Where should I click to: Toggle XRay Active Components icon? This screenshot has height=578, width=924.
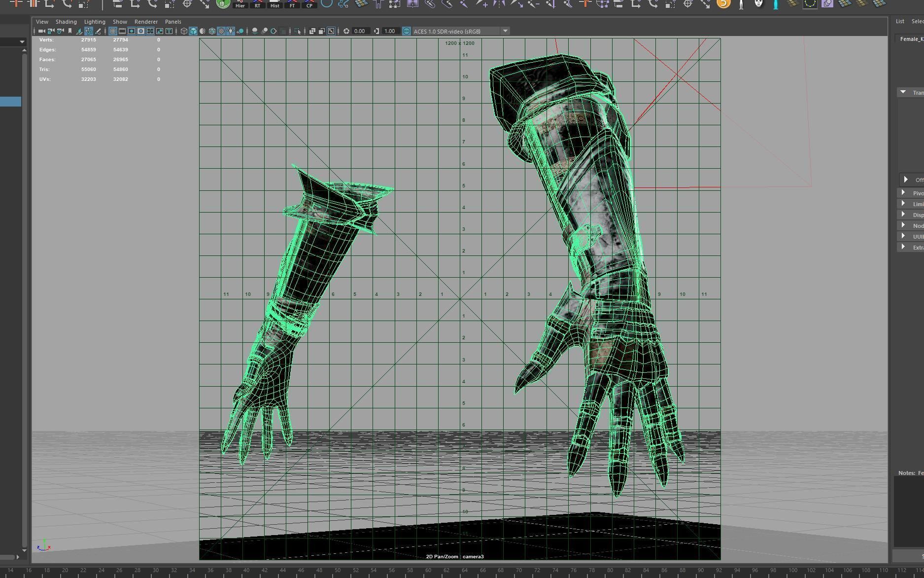[x=322, y=31]
